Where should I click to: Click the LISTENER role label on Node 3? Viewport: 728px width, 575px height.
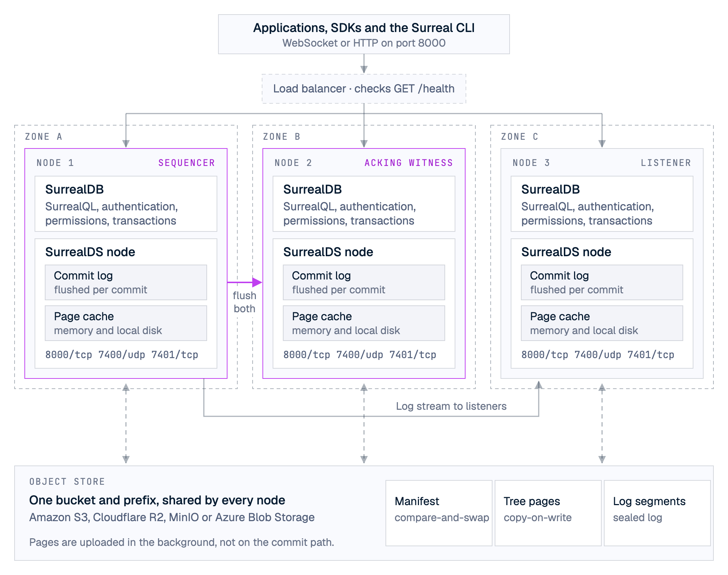[x=666, y=163]
